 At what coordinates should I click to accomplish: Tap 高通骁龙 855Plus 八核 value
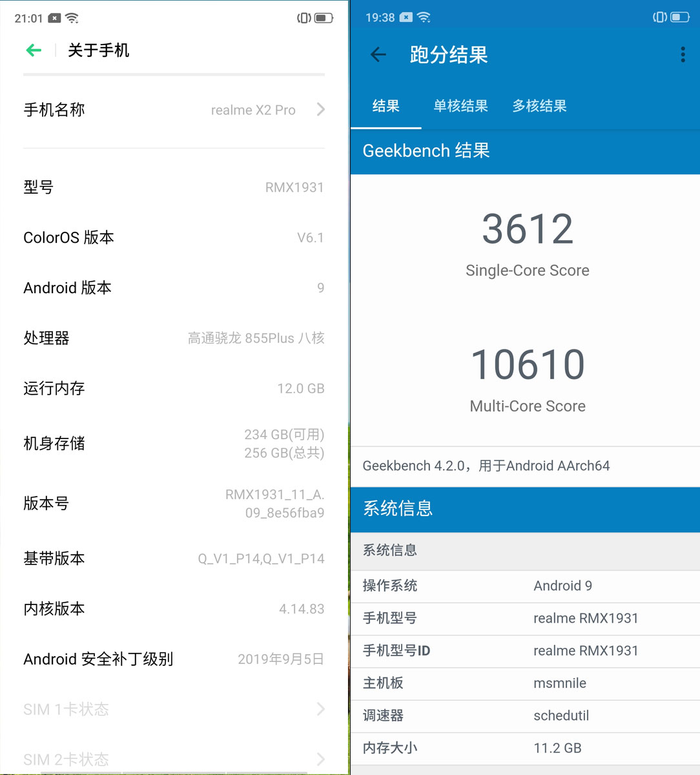(256, 338)
